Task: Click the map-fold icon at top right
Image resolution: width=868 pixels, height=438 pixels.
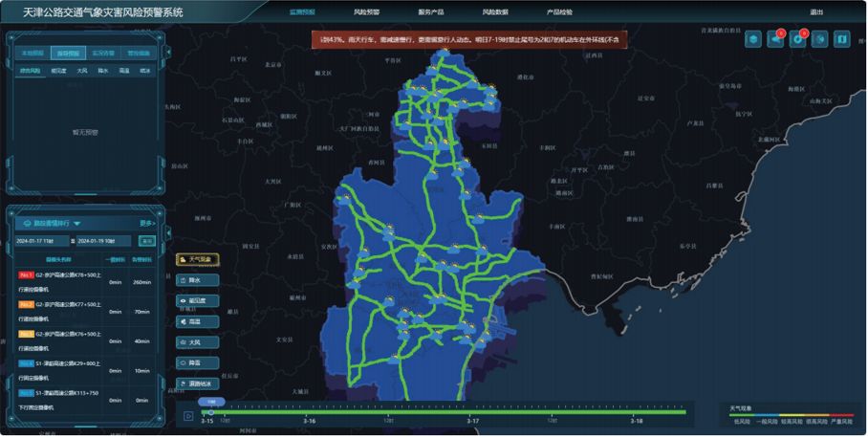Action: click(x=842, y=39)
